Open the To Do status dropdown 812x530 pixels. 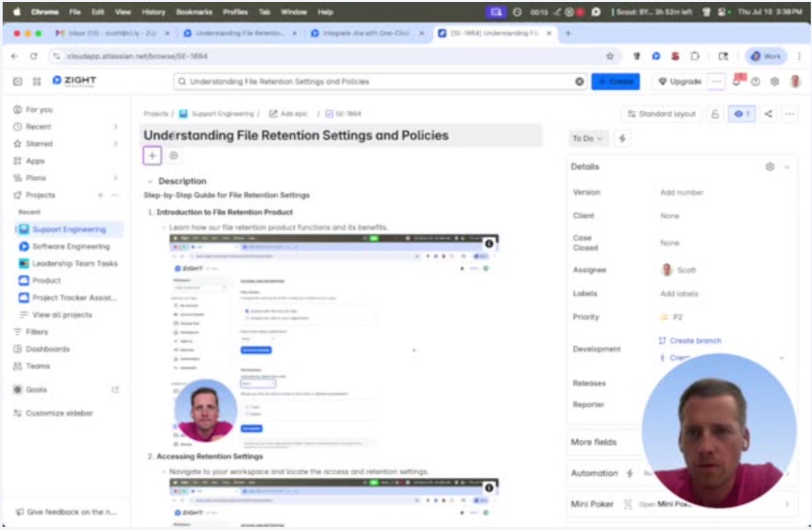pos(588,138)
